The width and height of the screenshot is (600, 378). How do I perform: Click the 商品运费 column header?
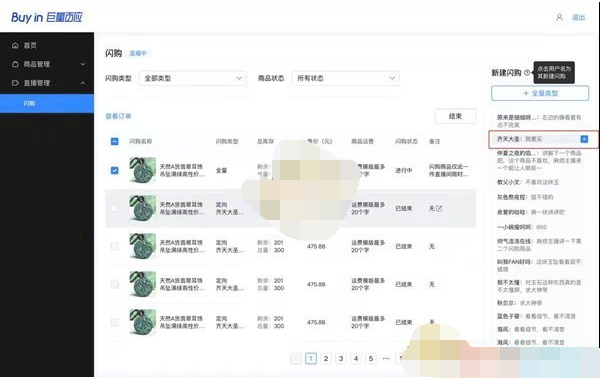[x=362, y=142]
